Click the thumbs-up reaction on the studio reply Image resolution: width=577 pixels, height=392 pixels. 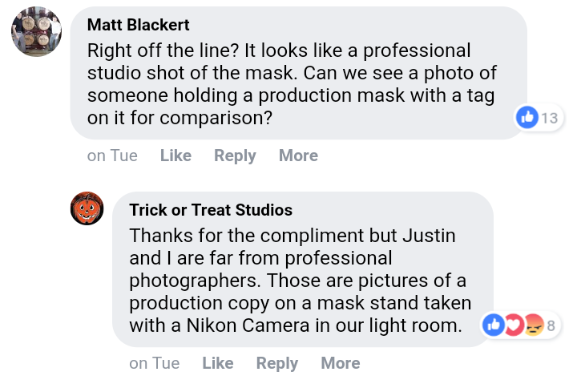pyautogui.click(x=494, y=325)
